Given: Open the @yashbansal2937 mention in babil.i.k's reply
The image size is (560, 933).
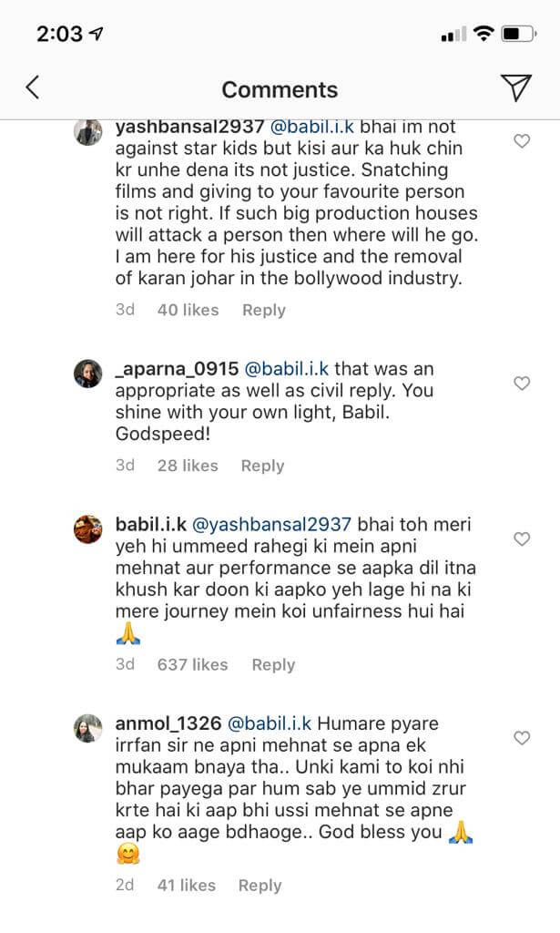Looking at the screenshot, I should [x=273, y=525].
